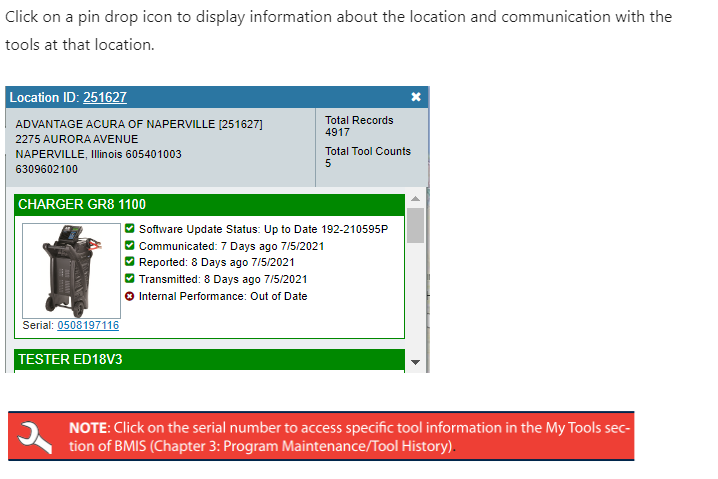Click the CHARGER GR8 1100 product image
The image size is (718, 479).
click(x=71, y=270)
